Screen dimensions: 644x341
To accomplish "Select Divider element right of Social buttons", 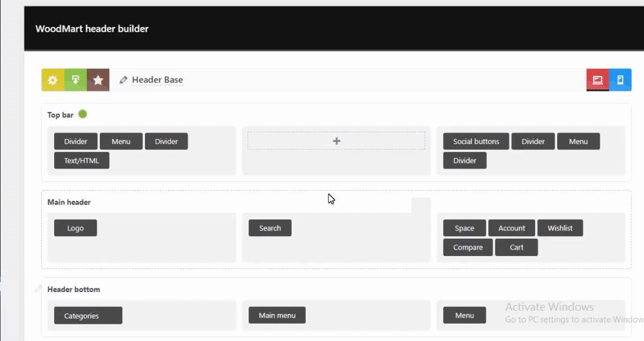I will coord(533,141).
